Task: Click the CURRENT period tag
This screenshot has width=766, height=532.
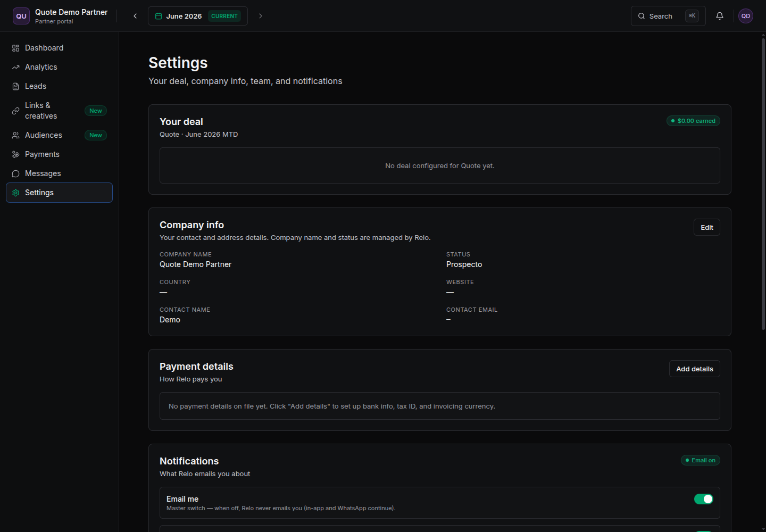Action: pos(224,16)
